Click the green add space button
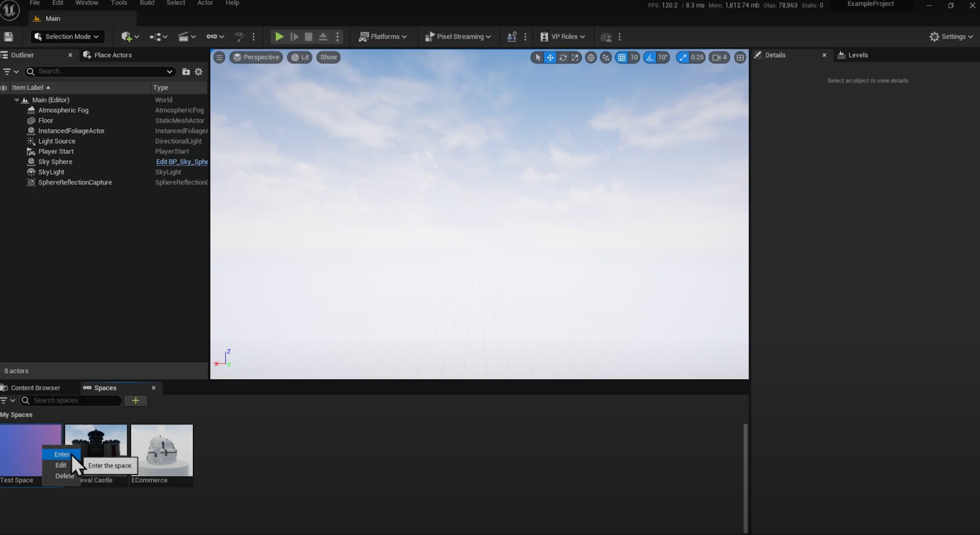This screenshot has width=980, height=535. (x=135, y=401)
